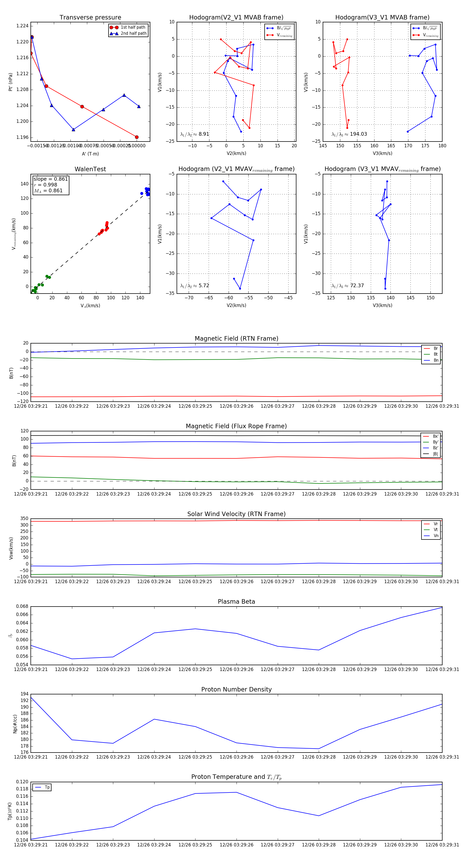Select the Bn legend entry in RTN plot

[x=431, y=360]
